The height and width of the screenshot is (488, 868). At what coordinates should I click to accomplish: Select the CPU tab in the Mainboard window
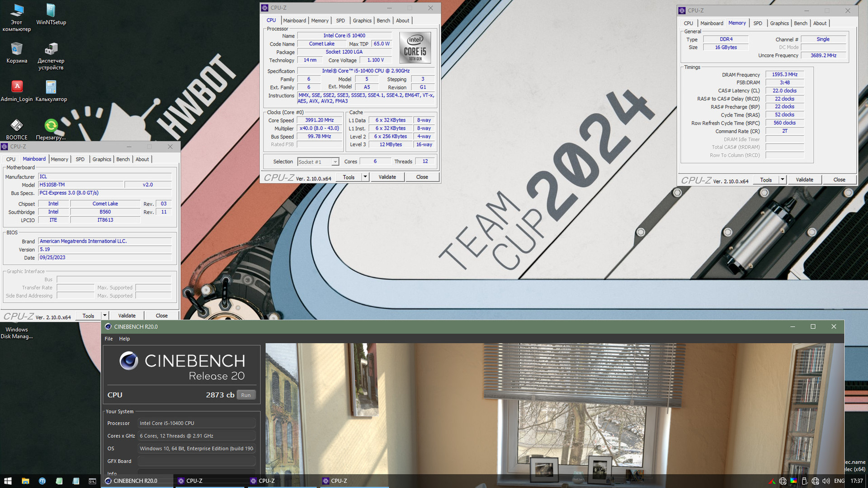click(11, 160)
